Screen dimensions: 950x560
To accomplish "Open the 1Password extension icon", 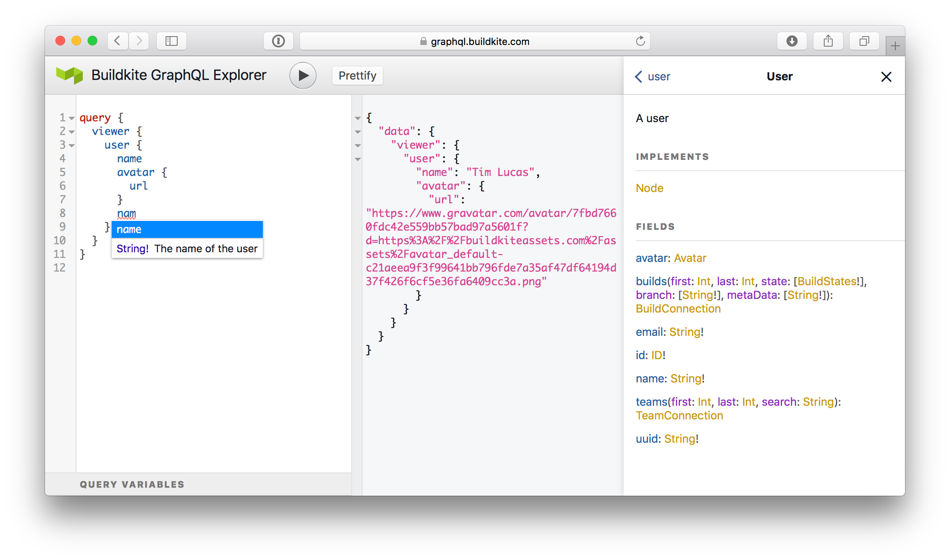I will pos(278,41).
